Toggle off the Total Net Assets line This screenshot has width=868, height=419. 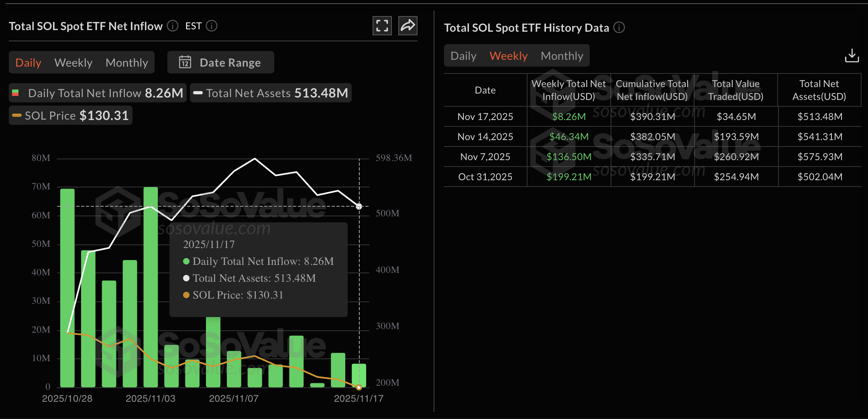point(271,93)
